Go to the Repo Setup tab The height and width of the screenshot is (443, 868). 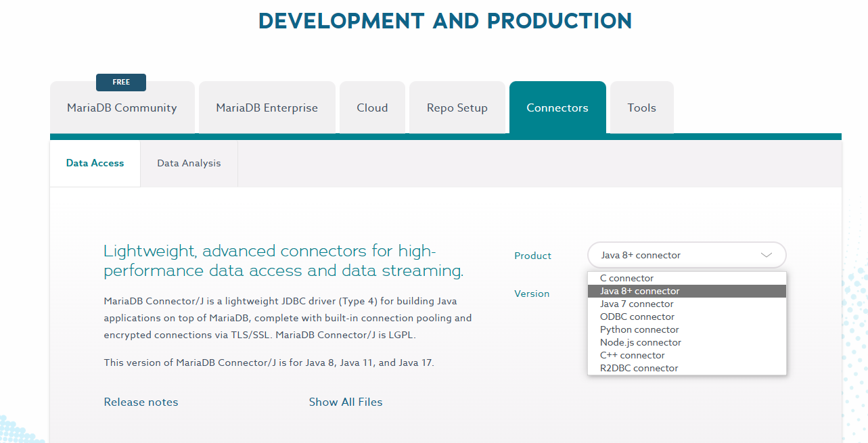pyautogui.click(x=457, y=108)
